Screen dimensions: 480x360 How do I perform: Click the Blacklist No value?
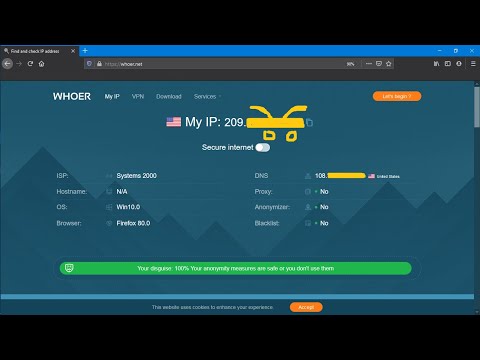[324, 223]
